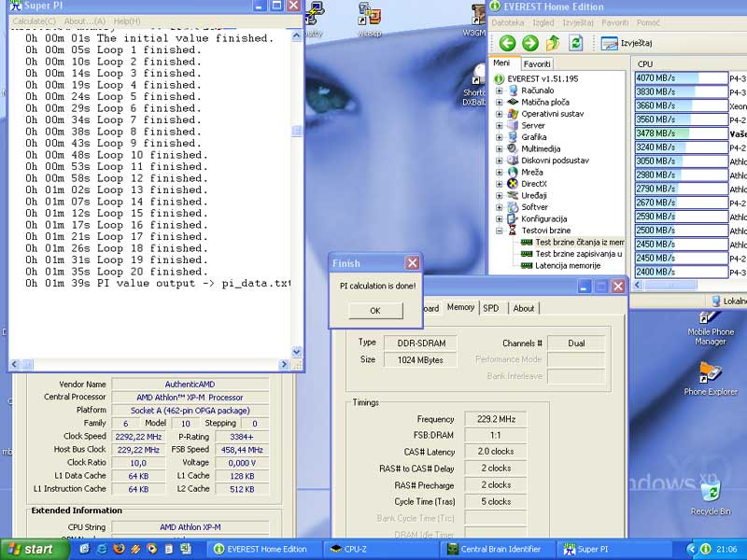Collapse the Testovi brzine tree node
Screen dimensions: 747x560
tap(500, 230)
